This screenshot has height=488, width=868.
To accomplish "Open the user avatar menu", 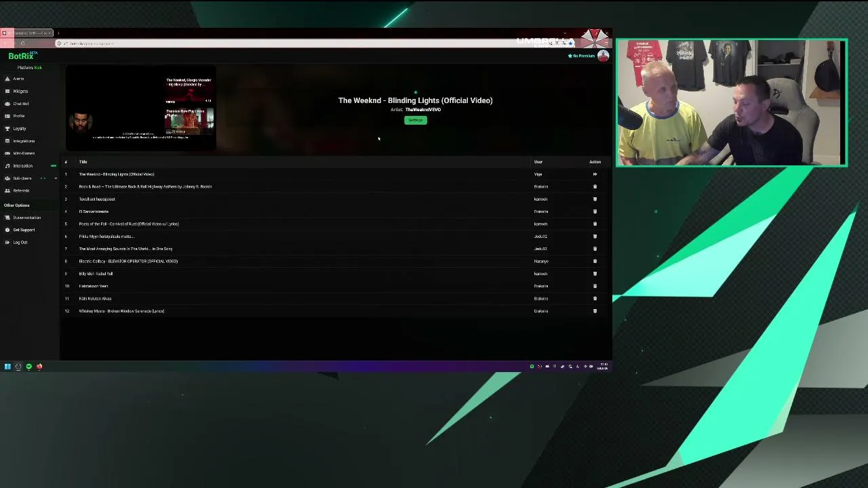I will (603, 56).
